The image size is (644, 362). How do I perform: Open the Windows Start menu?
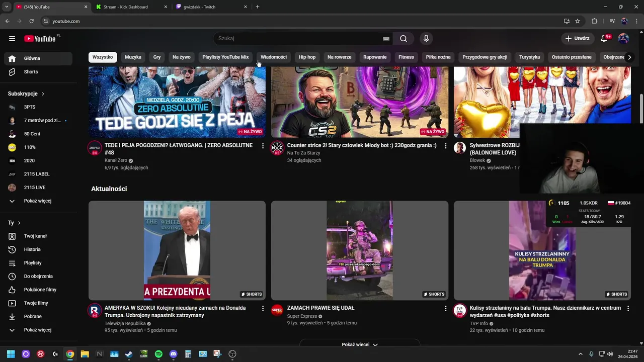[x=11, y=354]
